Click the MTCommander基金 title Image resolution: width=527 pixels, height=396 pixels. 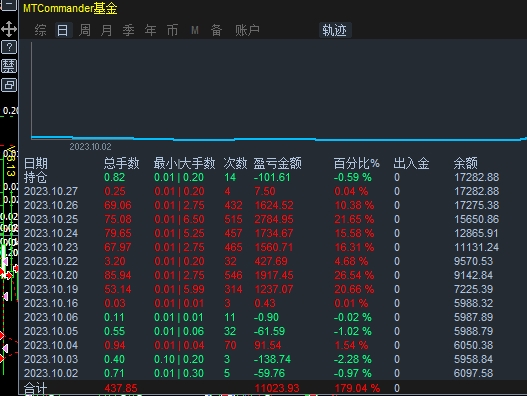(x=70, y=8)
